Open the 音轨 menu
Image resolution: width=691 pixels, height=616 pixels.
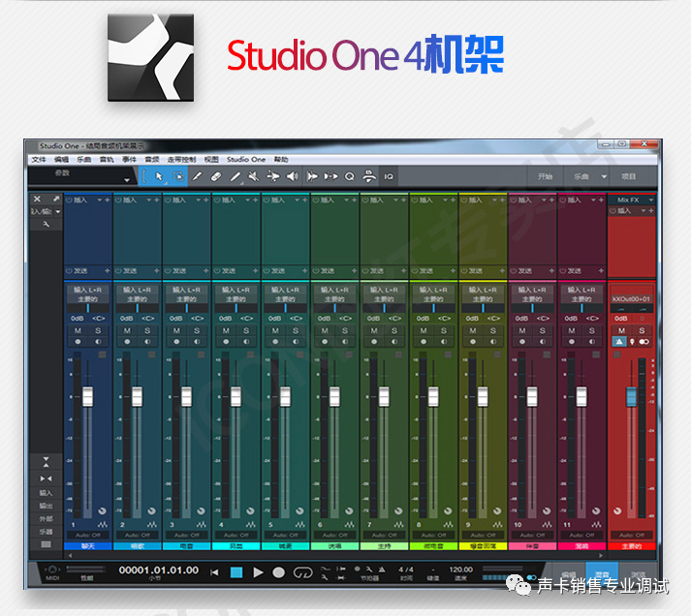107,160
